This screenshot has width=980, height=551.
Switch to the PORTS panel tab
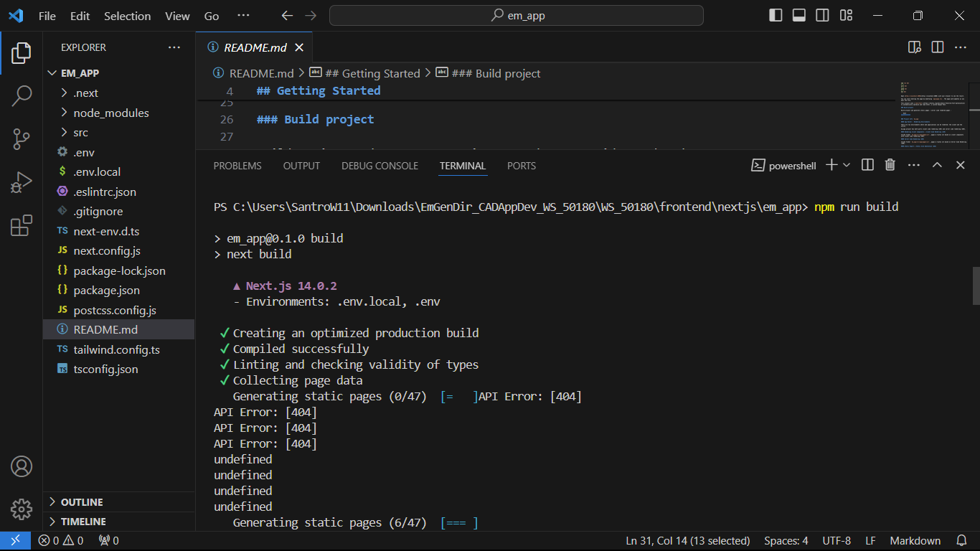522,166
